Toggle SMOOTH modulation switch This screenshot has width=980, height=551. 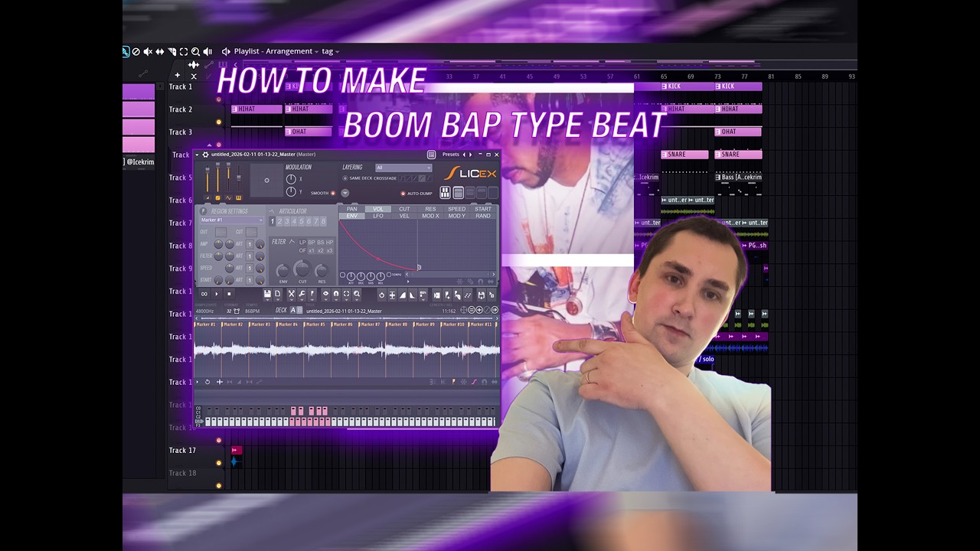point(333,193)
